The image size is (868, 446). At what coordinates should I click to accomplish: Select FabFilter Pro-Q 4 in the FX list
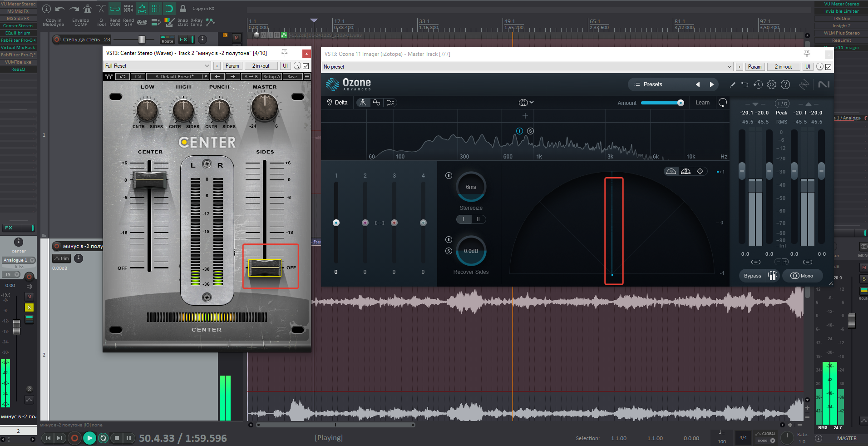(x=18, y=40)
